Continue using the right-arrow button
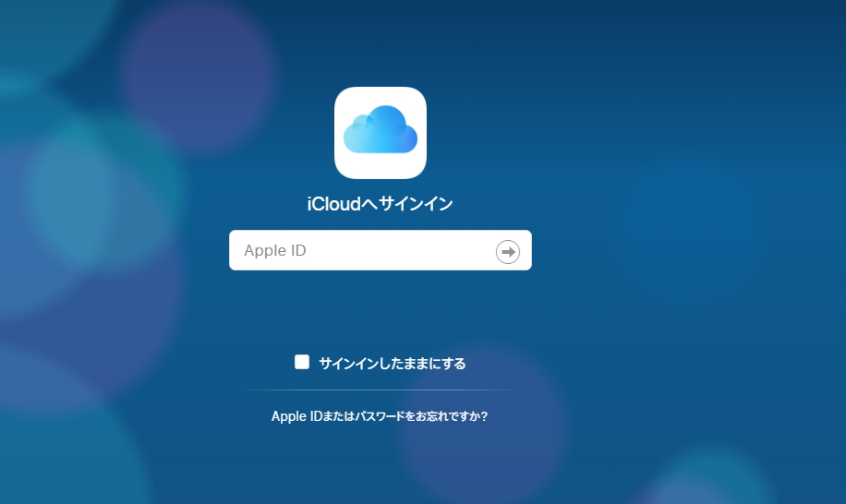Viewport: 846px width, 504px height. (x=508, y=251)
